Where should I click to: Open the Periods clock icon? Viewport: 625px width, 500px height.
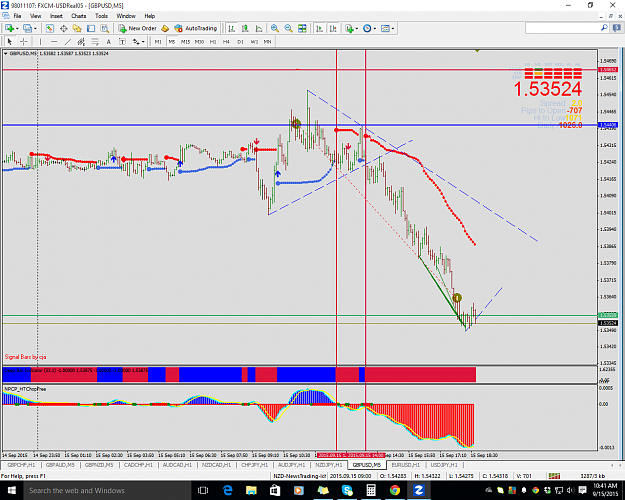(367, 28)
